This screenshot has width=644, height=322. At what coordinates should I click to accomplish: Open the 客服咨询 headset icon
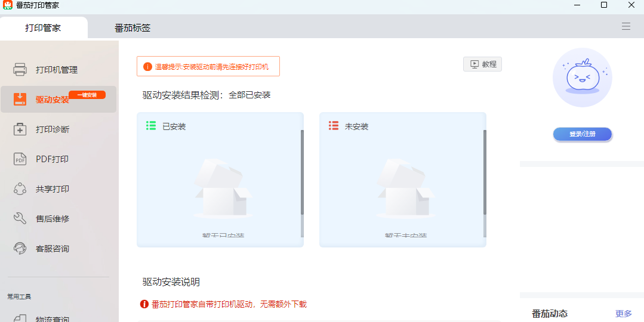[x=20, y=249]
